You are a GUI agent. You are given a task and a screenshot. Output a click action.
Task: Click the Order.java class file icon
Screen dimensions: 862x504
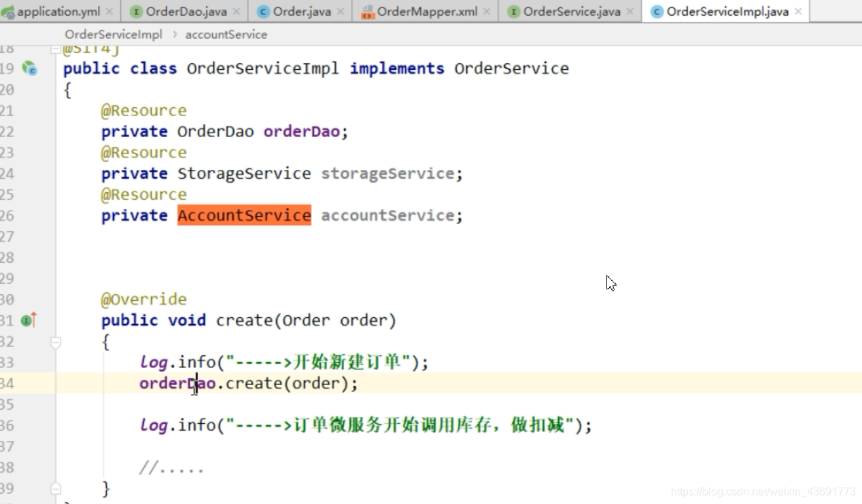click(263, 12)
